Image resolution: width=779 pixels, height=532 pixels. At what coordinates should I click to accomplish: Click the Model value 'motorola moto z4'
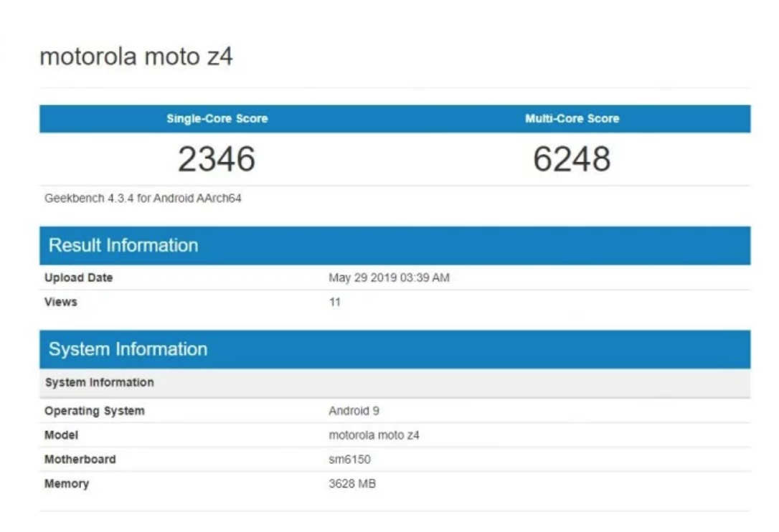(374, 435)
